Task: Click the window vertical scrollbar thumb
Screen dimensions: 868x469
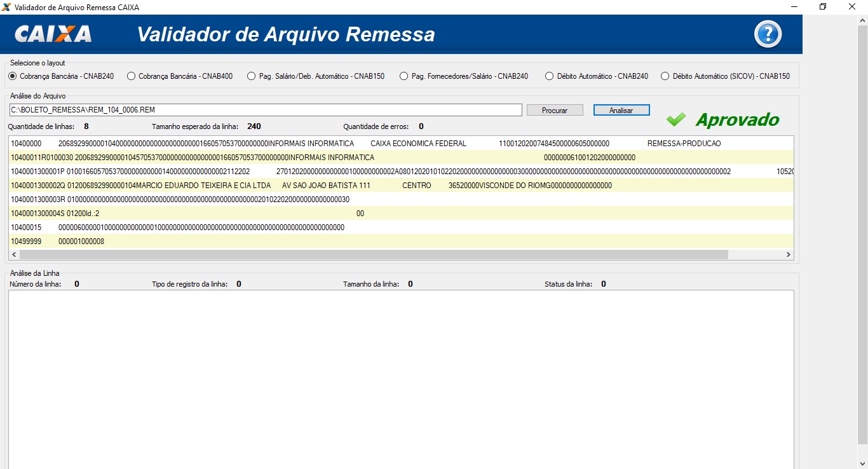Action: tap(862, 234)
